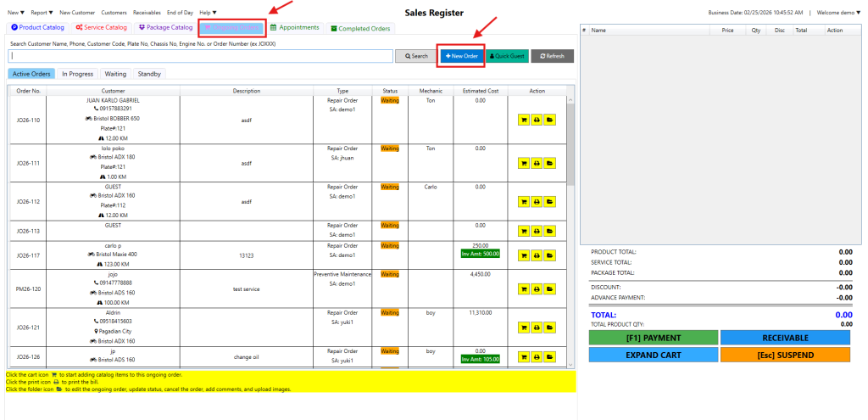This screenshot has height=420, width=868.
Task: Click cart icon in the JO26-117 row
Action: pyautogui.click(x=523, y=255)
